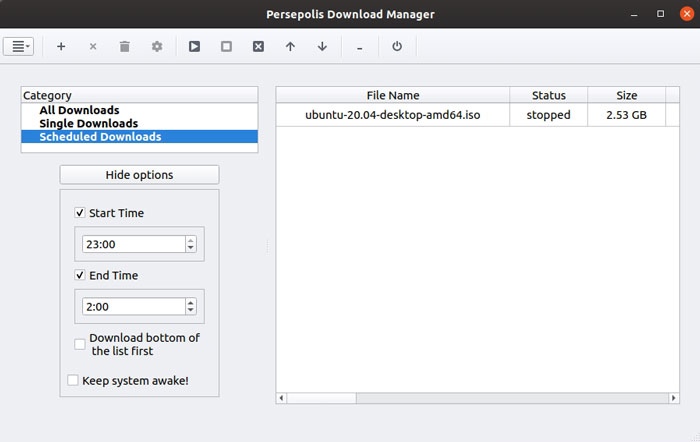Screen dimensions: 700x442
Task: Enable Download bottom of the list first
Action: pyautogui.click(x=80, y=344)
